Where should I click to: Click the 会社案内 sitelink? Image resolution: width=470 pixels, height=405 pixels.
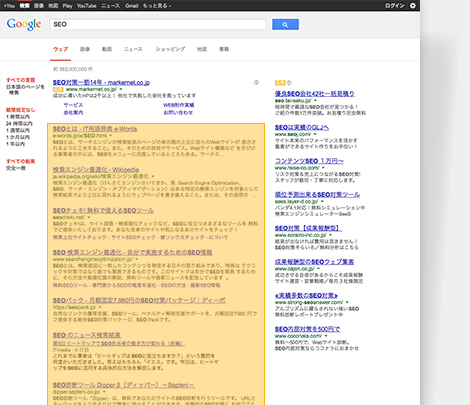point(73,113)
